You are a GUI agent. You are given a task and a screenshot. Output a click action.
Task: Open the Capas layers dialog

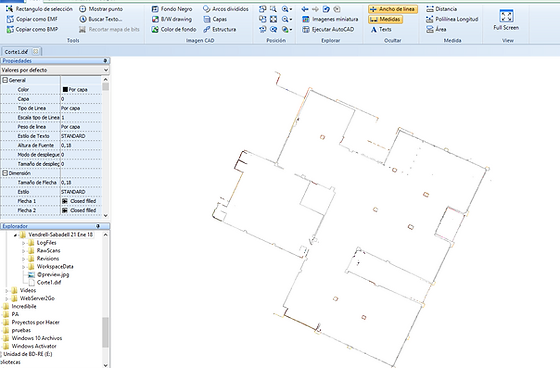[215, 19]
